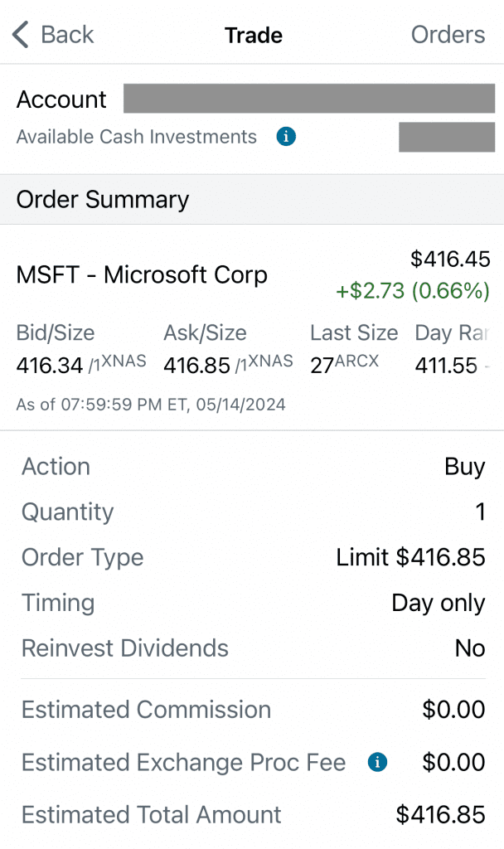Open the Order Summary section header

[101, 200]
